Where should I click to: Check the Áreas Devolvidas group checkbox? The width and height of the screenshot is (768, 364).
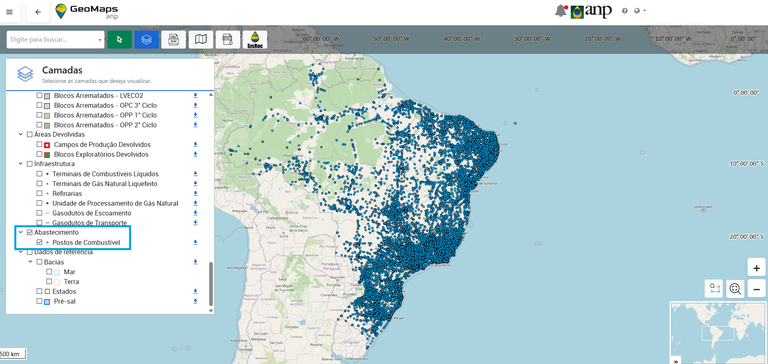(29, 134)
